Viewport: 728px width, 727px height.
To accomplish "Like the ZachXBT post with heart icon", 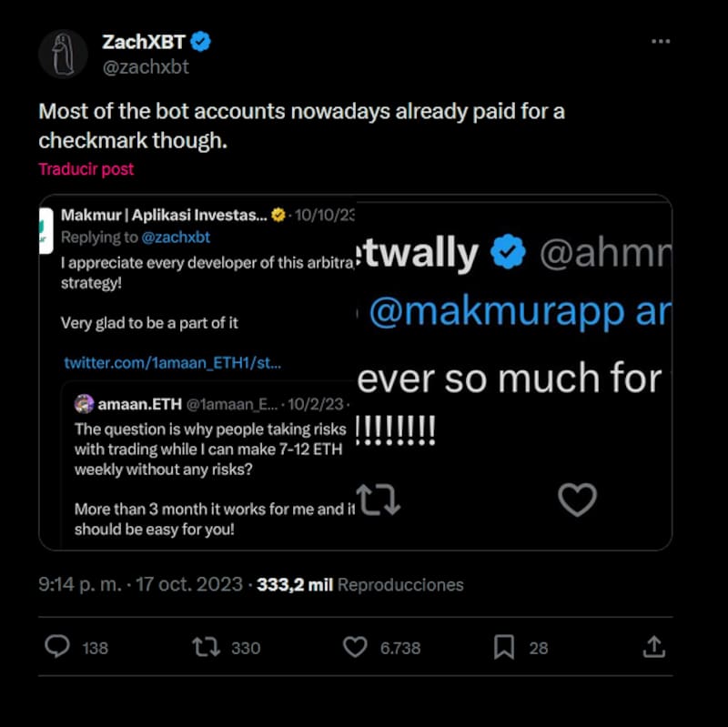I will [355, 647].
